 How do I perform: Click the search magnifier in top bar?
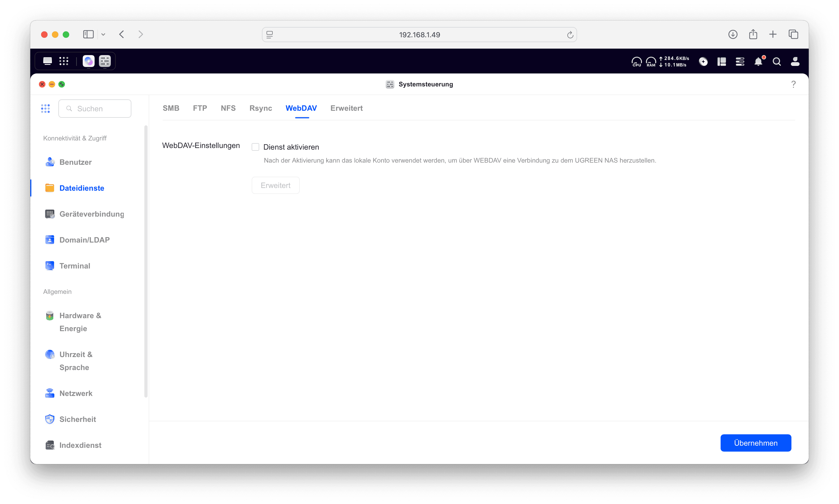pos(777,62)
